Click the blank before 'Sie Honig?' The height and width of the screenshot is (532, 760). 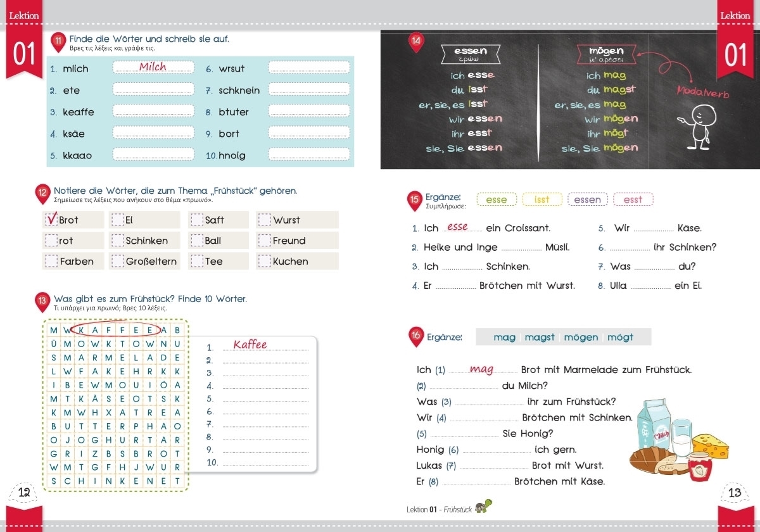pos(464,434)
